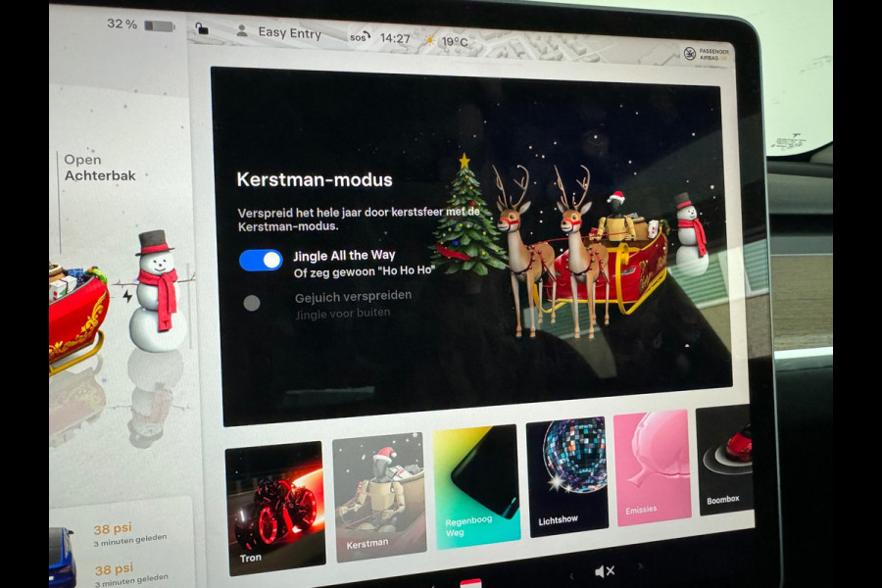Tap the 'Jingle voor buiten' subtext
Screen dimensions: 882x588
pos(343,314)
